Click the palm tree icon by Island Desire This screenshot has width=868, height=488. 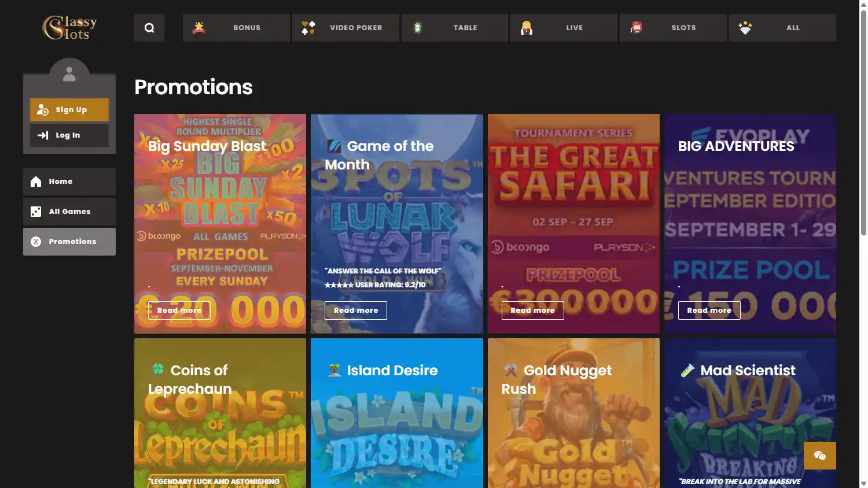click(x=334, y=370)
